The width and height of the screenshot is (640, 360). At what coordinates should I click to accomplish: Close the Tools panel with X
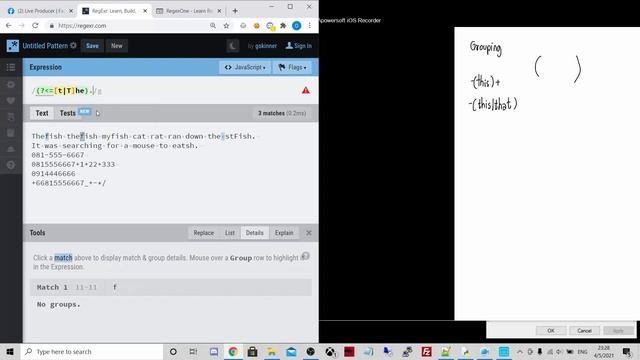(x=309, y=233)
